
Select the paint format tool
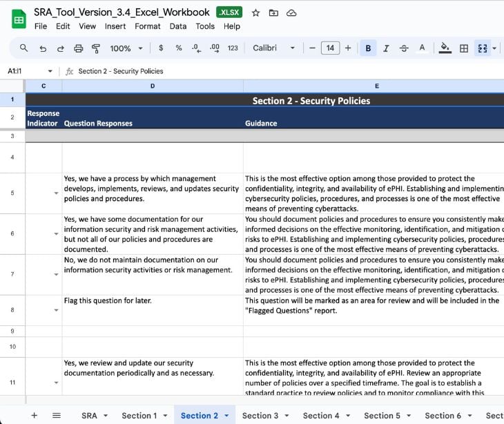click(x=96, y=48)
